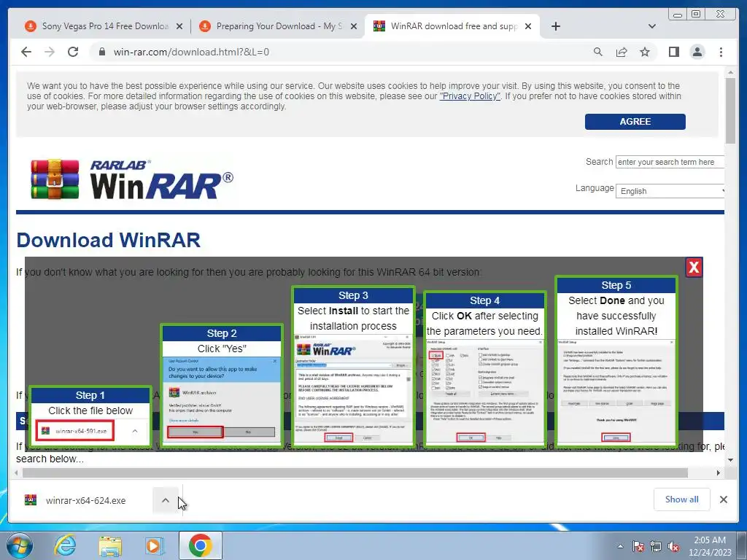Click the Step 3 Install thumbnail
This screenshot has width=747, height=560.
[353, 366]
